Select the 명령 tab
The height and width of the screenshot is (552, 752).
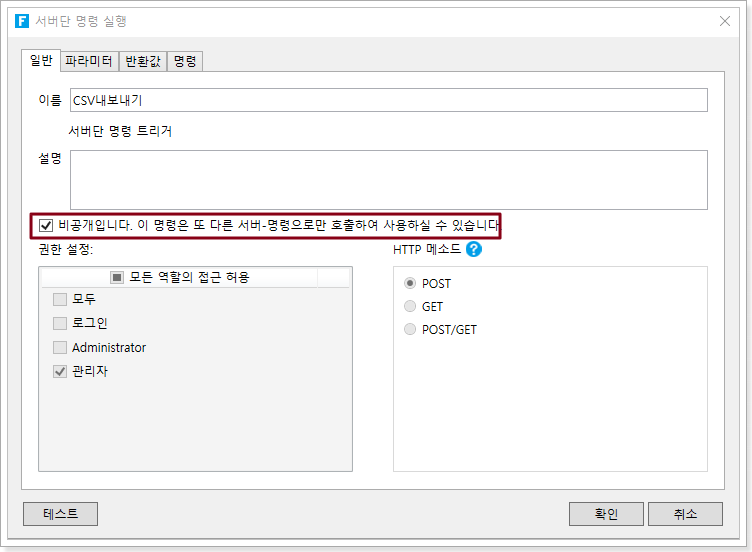[x=185, y=62]
